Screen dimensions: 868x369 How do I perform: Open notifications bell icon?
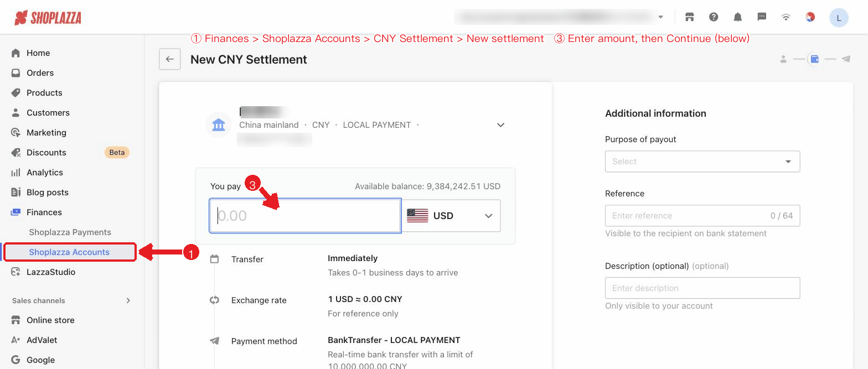tap(738, 17)
